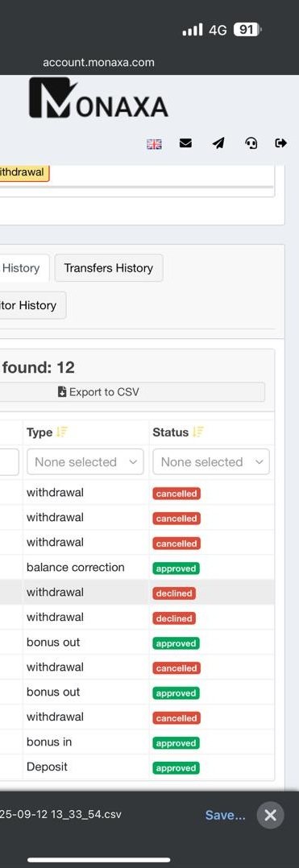Select the Editor History tab
The height and width of the screenshot is (868, 299).
pos(33,305)
